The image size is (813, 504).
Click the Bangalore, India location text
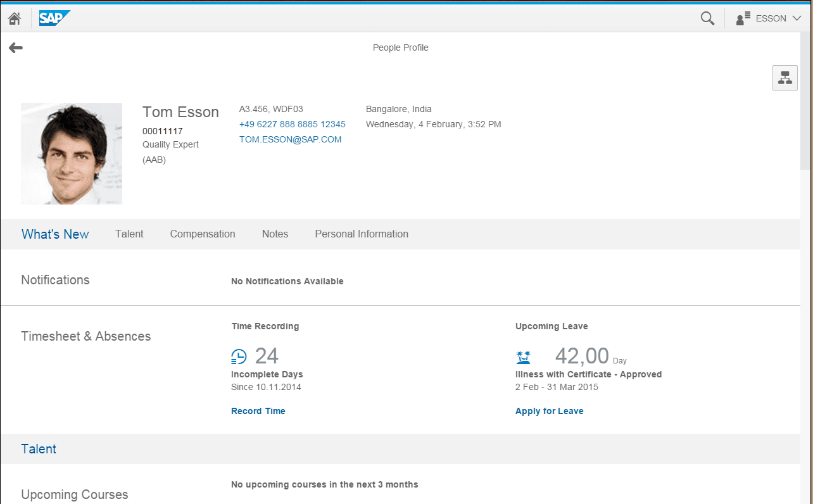(x=399, y=109)
